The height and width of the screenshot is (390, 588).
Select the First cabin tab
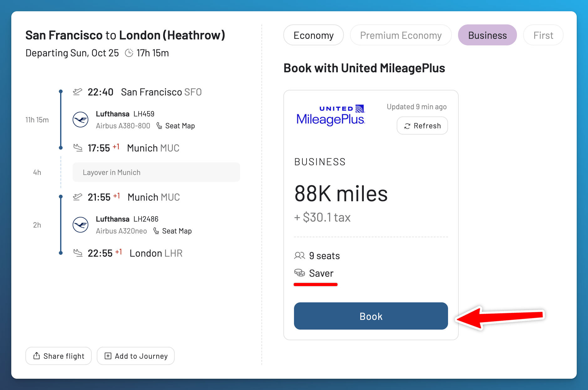click(543, 35)
